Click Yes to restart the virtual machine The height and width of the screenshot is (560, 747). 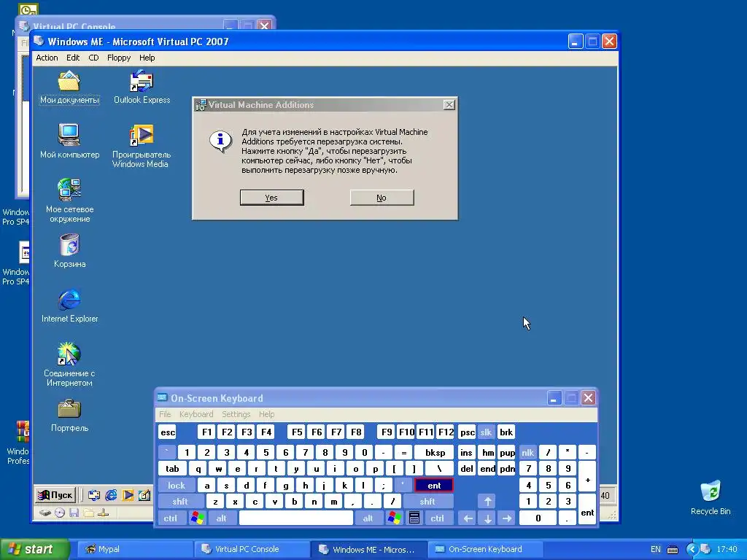pos(271,198)
